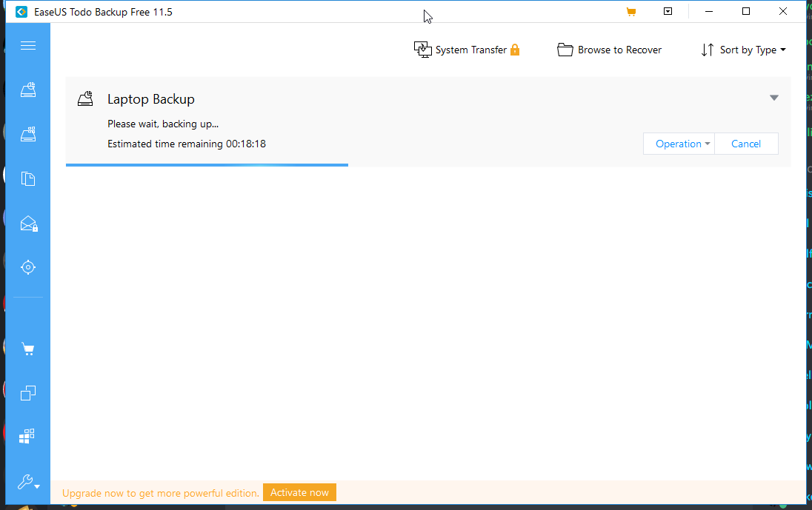Open File Backup sidebar icon
812x510 pixels.
click(x=28, y=178)
